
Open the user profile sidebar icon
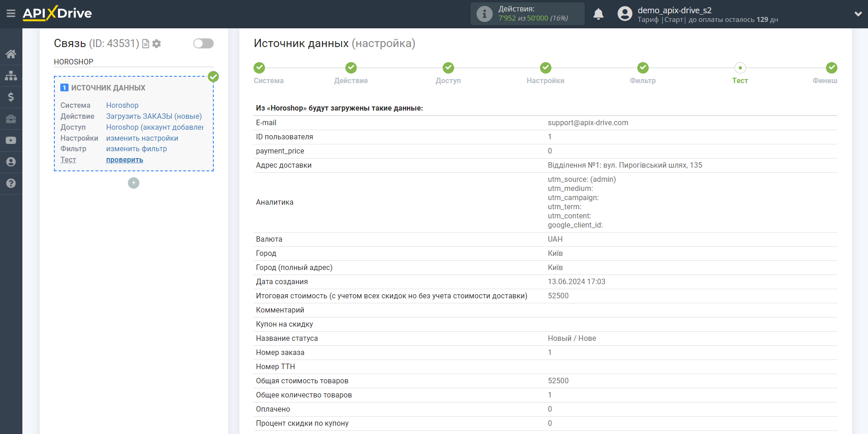point(11,162)
